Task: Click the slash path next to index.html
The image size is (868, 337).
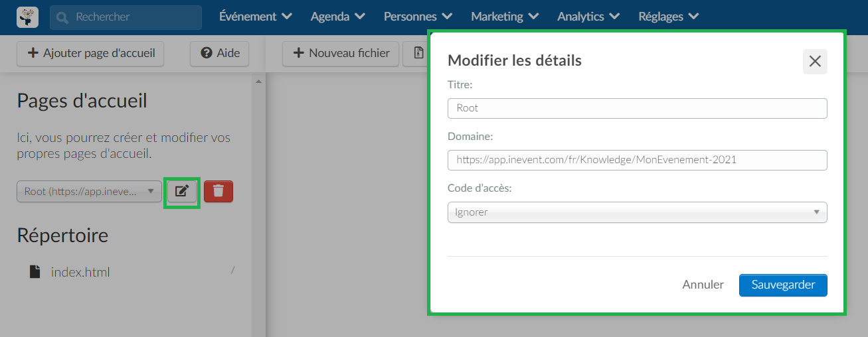Action: click(x=232, y=270)
